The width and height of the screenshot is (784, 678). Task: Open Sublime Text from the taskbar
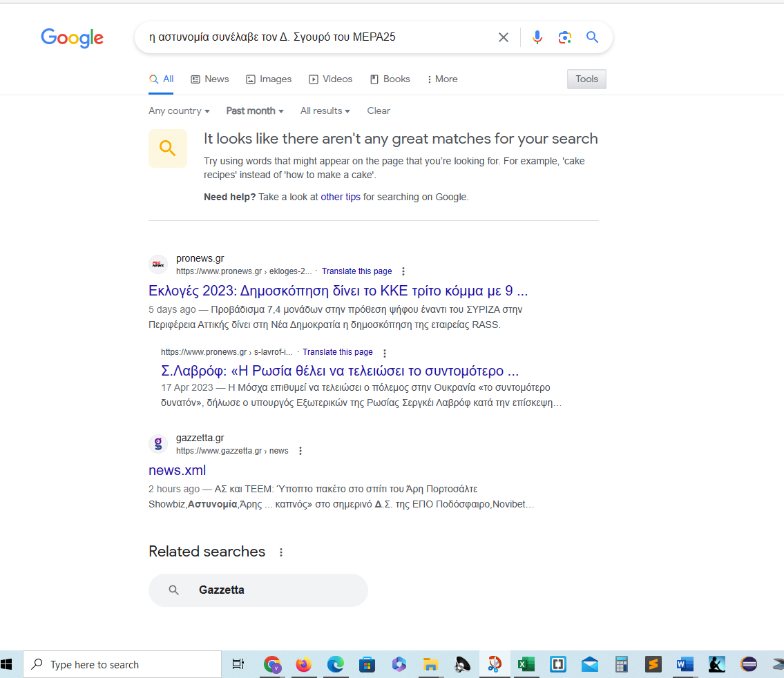coord(653,664)
